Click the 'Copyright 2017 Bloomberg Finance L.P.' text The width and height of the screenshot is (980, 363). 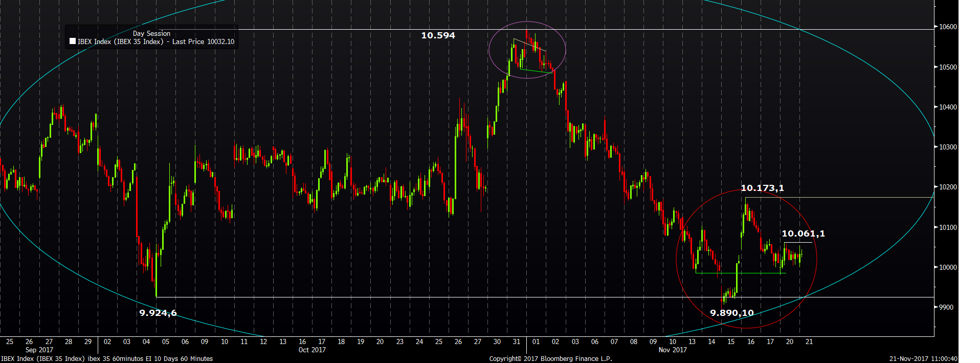pyautogui.click(x=550, y=359)
